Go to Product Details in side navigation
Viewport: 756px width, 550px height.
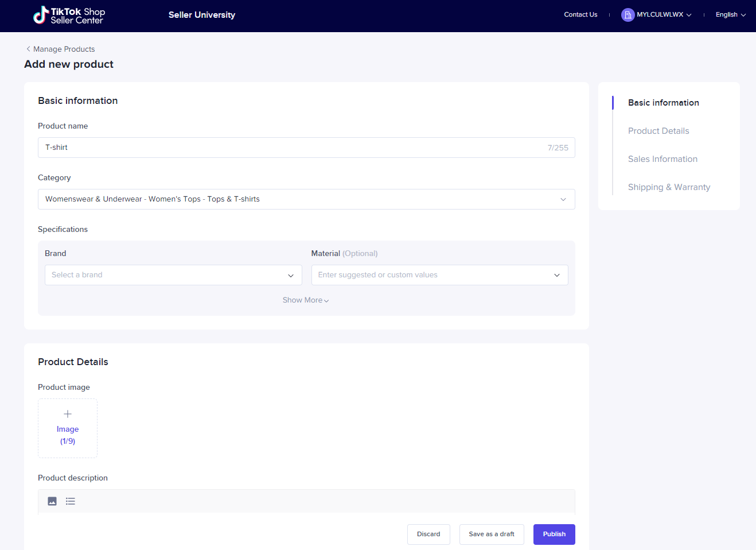coord(658,131)
